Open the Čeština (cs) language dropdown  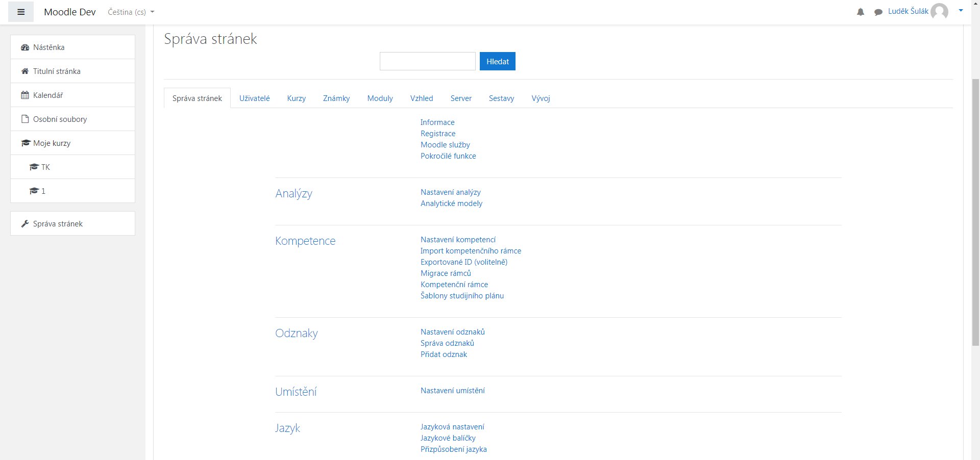tap(131, 12)
